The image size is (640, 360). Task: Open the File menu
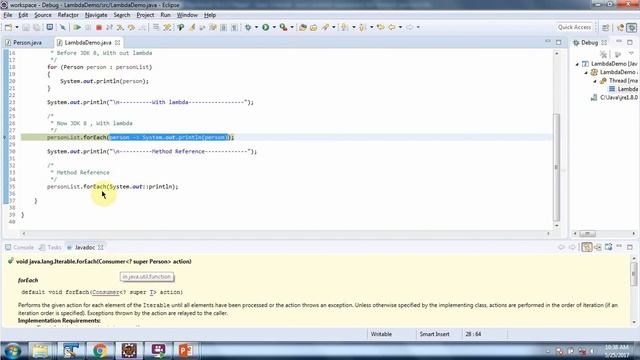(8, 15)
